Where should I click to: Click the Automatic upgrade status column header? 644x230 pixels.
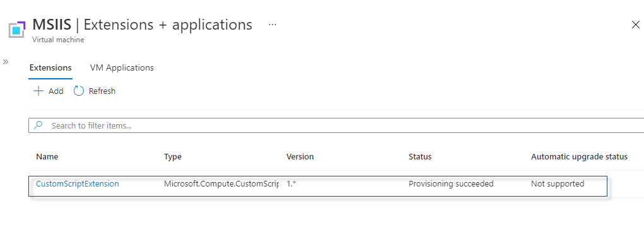pos(579,157)
